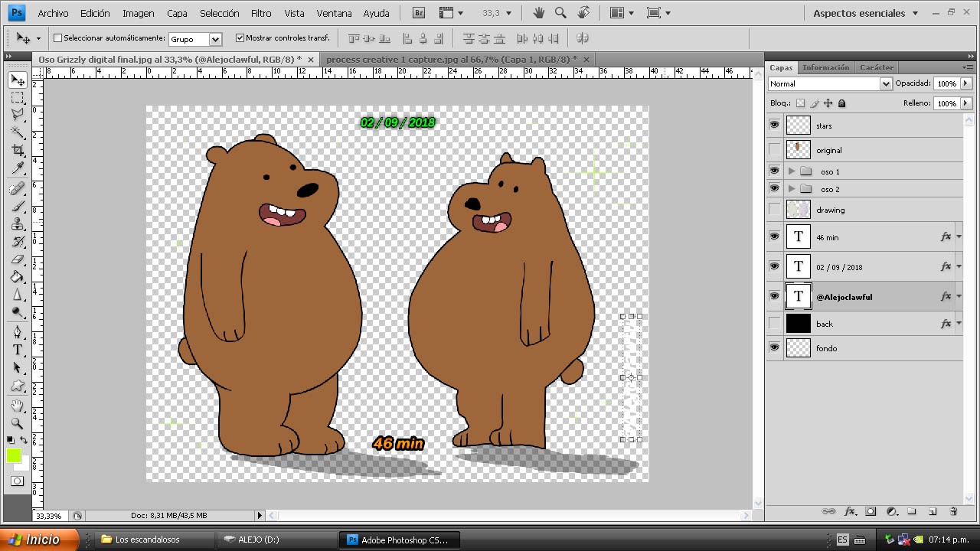Select the Lasso tool
Viewport: 980px width, 551px height.
coord(18,115)
